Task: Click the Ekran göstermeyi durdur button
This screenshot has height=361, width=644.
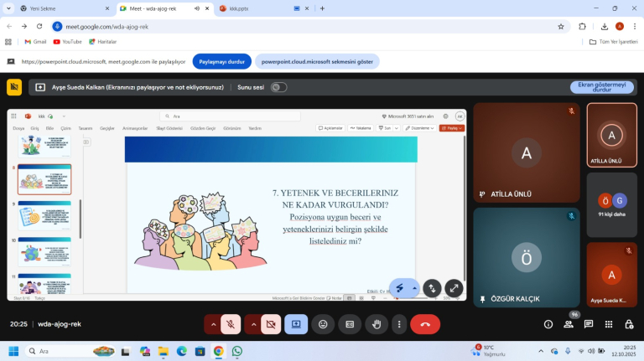Action: [x=601, y=87]
